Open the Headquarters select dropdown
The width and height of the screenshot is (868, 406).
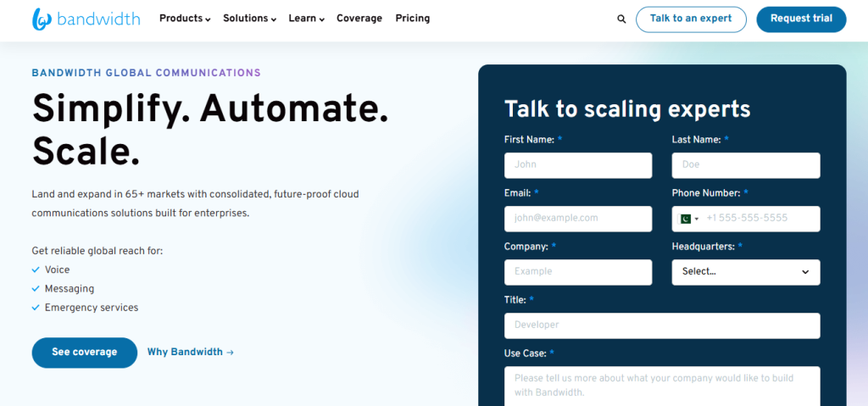tap(746, 272)
